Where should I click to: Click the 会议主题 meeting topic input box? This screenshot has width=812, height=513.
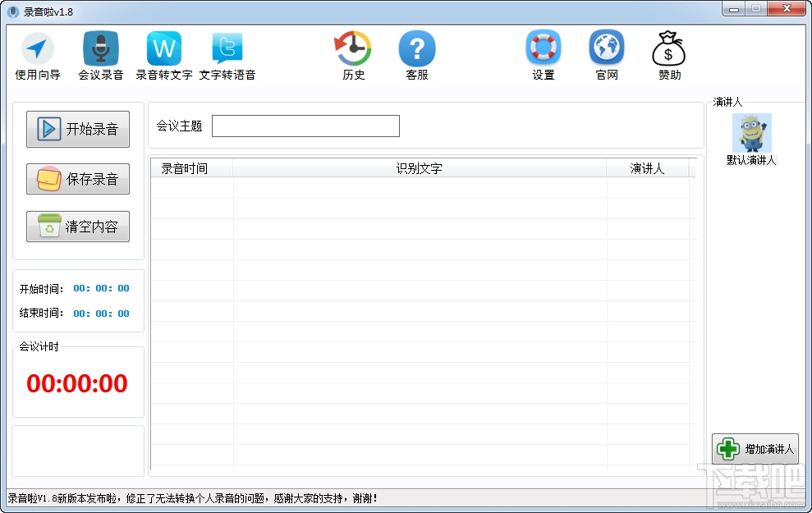point(305,126)
